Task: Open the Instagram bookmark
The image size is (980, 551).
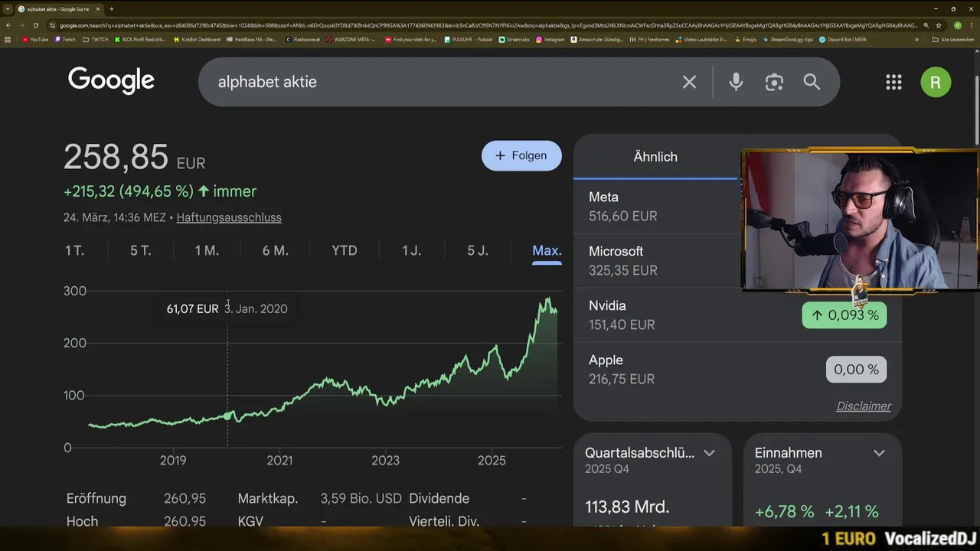Action: (x=550, y=39)
